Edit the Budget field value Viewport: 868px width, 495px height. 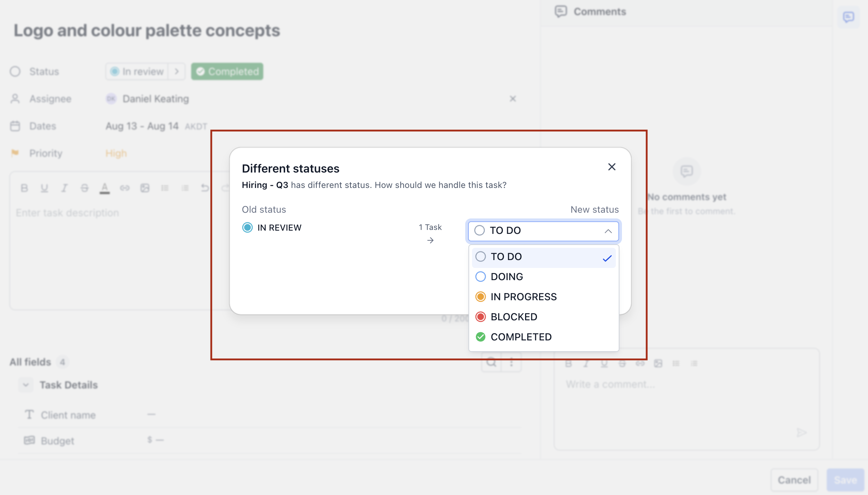click(x=156, y=440)
